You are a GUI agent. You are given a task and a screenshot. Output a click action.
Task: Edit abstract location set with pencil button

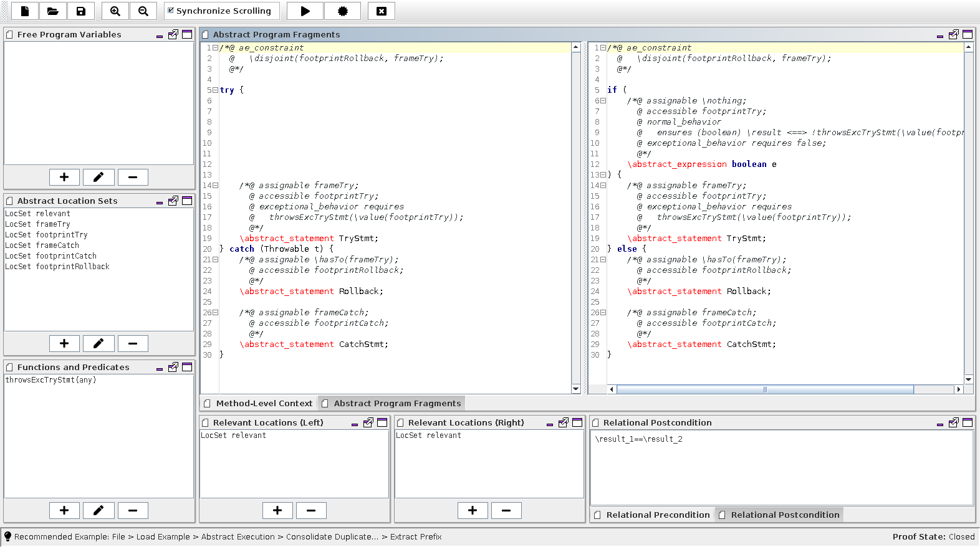(98, 343)
